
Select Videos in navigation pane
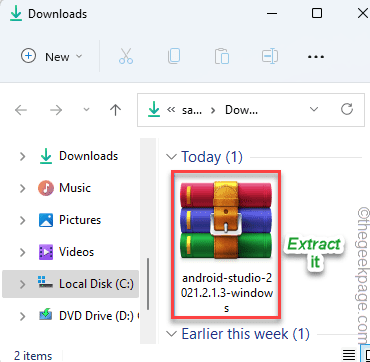pos(76,252)
